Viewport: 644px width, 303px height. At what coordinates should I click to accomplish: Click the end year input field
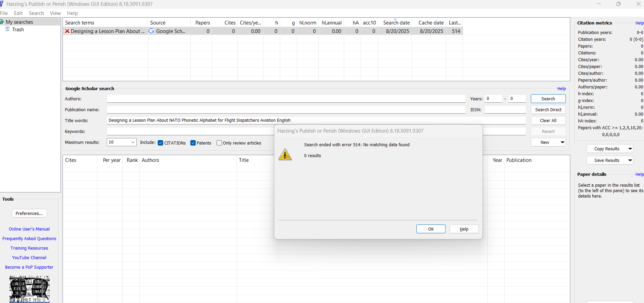point(517,99)
